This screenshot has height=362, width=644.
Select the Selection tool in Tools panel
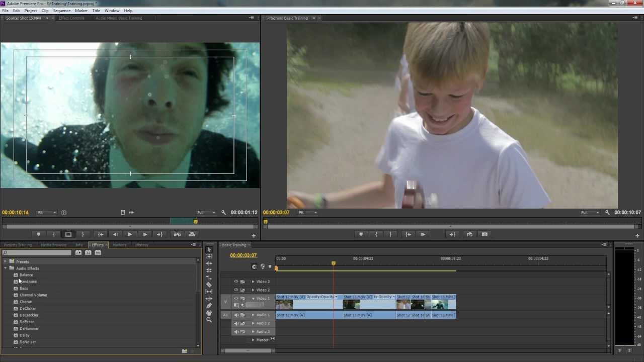tap(209, 249)
